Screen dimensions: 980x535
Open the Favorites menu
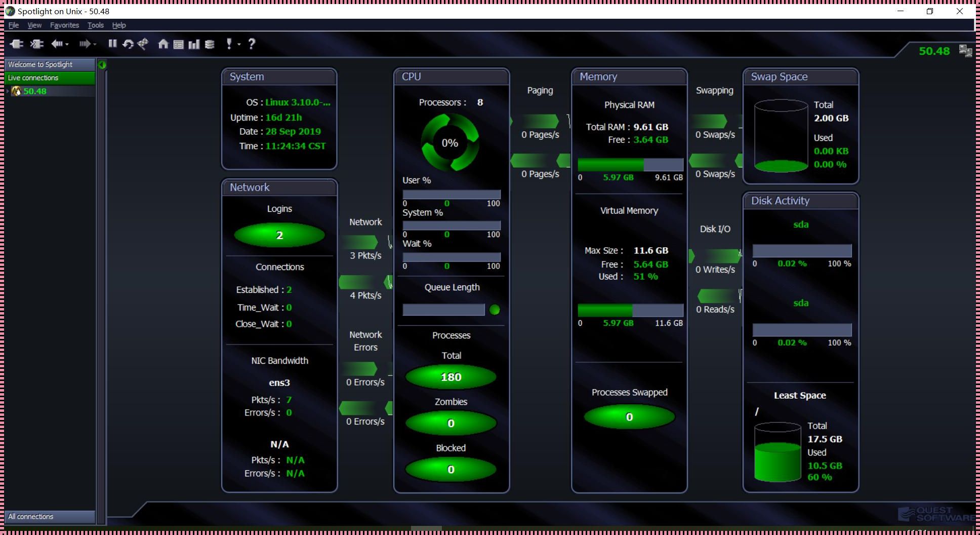tap(64, 25)
